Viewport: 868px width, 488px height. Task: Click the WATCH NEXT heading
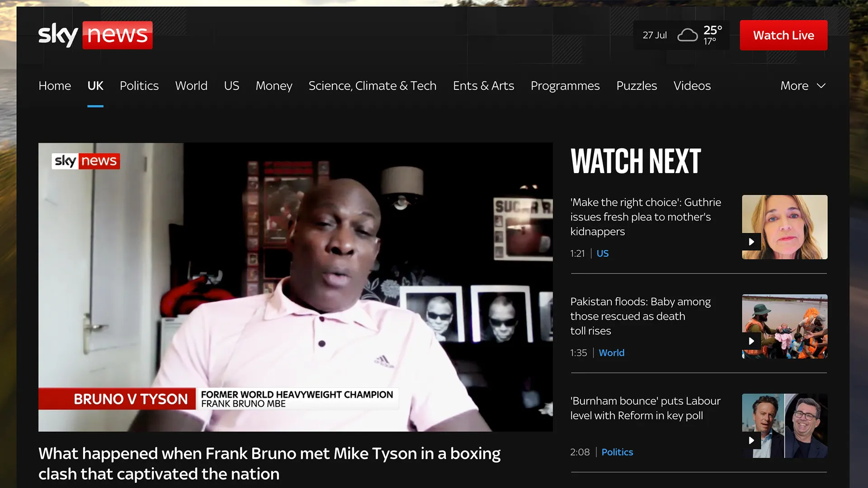pyautogui.click(x=636, y=161)
